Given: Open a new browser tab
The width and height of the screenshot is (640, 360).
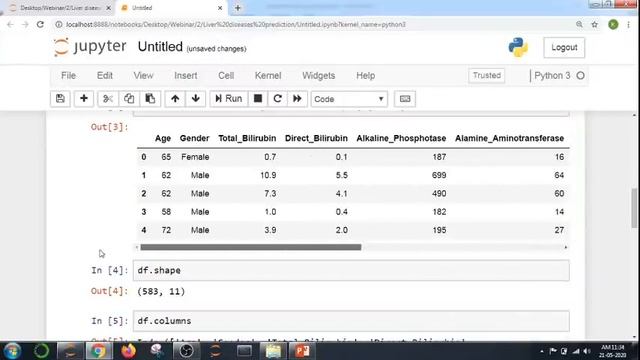Looking at the screenshot, I should [x=238, y=8].
